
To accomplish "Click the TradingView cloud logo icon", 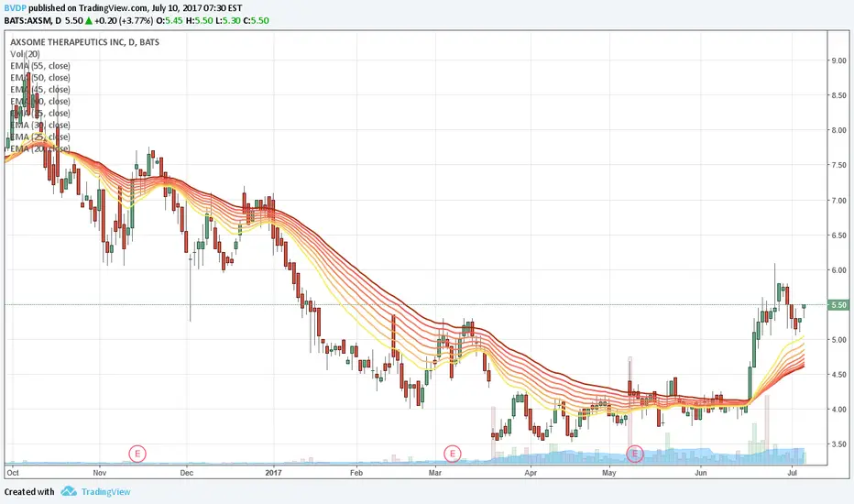I will point(69,491).
